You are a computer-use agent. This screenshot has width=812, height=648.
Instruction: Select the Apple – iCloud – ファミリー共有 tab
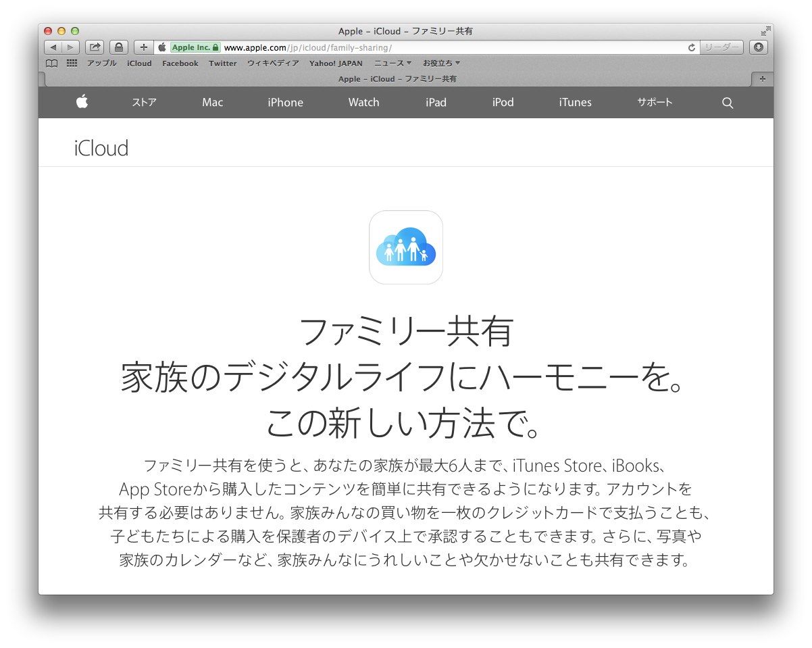pyautogui.click(x=397, y=79)
